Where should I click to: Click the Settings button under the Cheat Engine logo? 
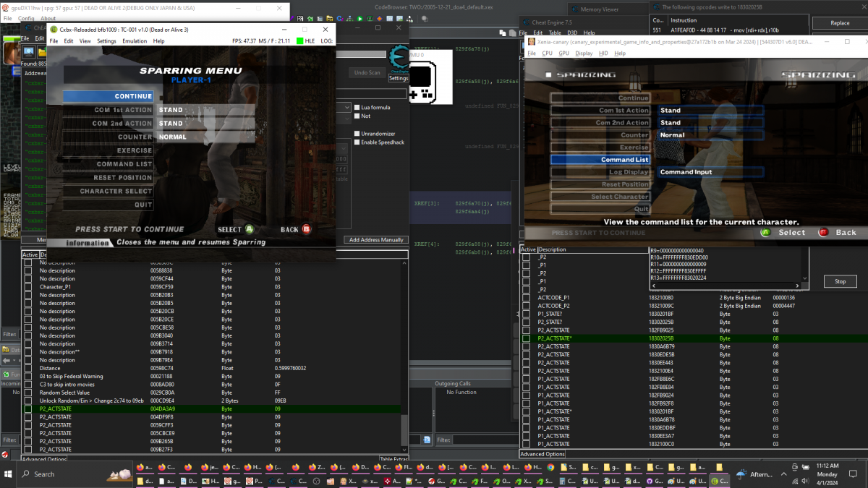(x=399, y=79)
